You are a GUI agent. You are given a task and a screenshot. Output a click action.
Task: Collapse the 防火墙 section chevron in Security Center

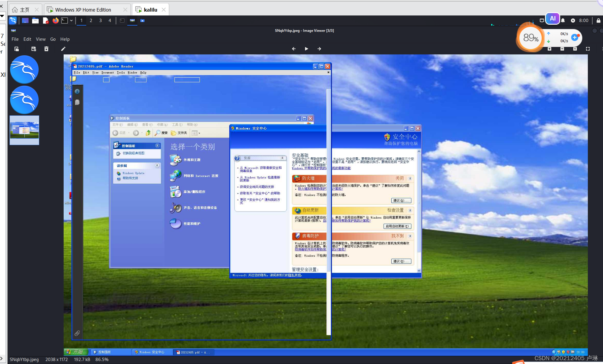coord(410,179)
